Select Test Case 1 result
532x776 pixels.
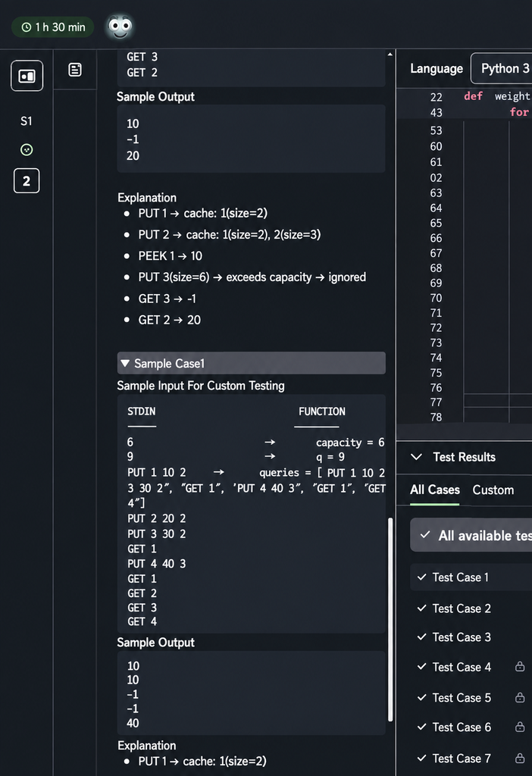pos(471,577)
